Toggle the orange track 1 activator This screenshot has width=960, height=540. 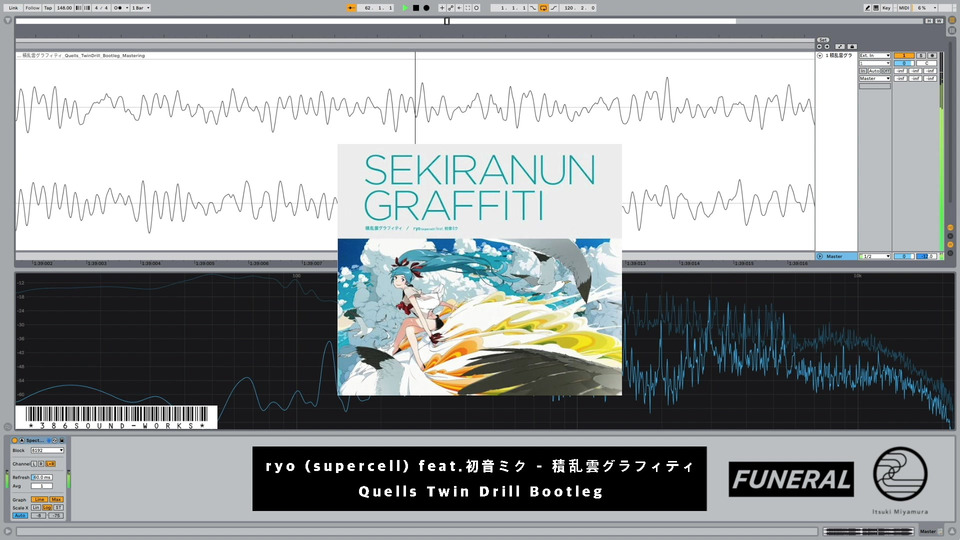pos(904,56)
